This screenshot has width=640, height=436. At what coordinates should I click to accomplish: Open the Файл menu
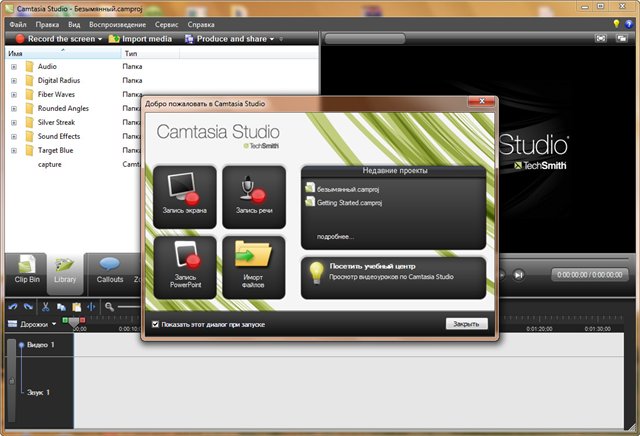pos(18,24)
